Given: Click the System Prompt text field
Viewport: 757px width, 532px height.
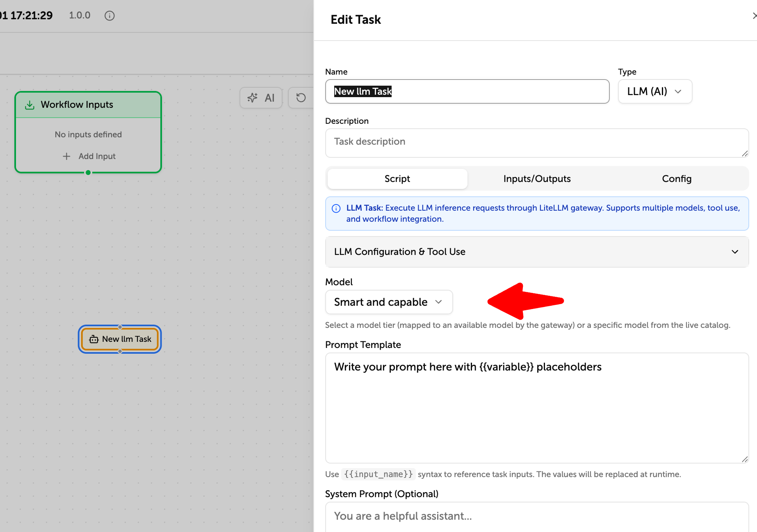Looking at the screenshot, I should pos(537,517).
